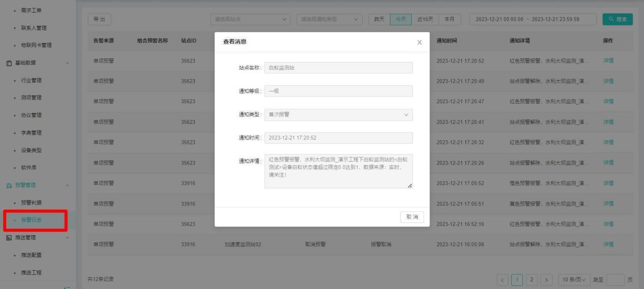
Task: Open the 通知类型 dropdown in dialog
Action: (338, 115)
